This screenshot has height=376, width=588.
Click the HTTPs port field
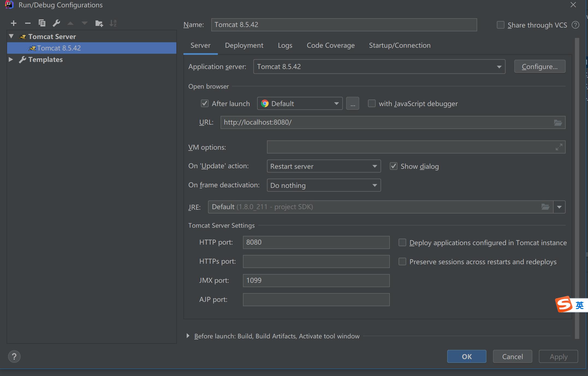pos(316,261)
